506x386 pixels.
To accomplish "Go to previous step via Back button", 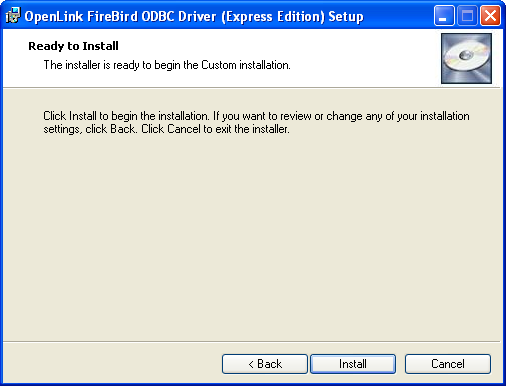I will click(265, 364).
